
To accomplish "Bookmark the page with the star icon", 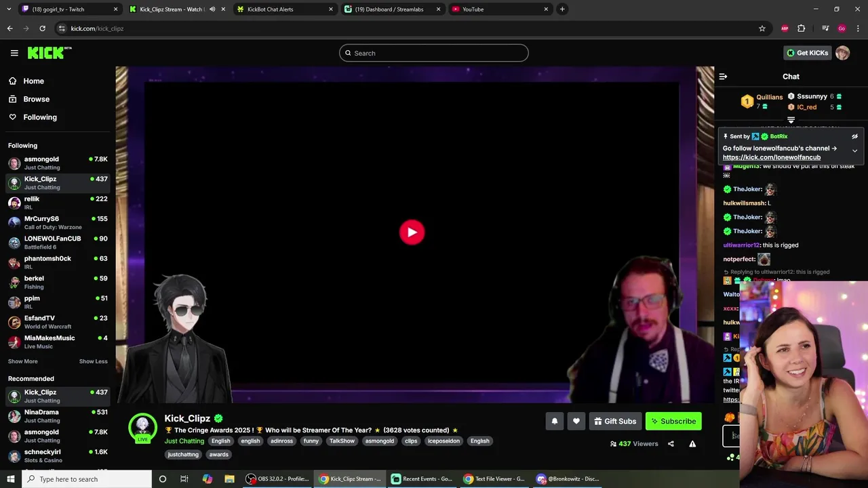I will tap(762, 28).
